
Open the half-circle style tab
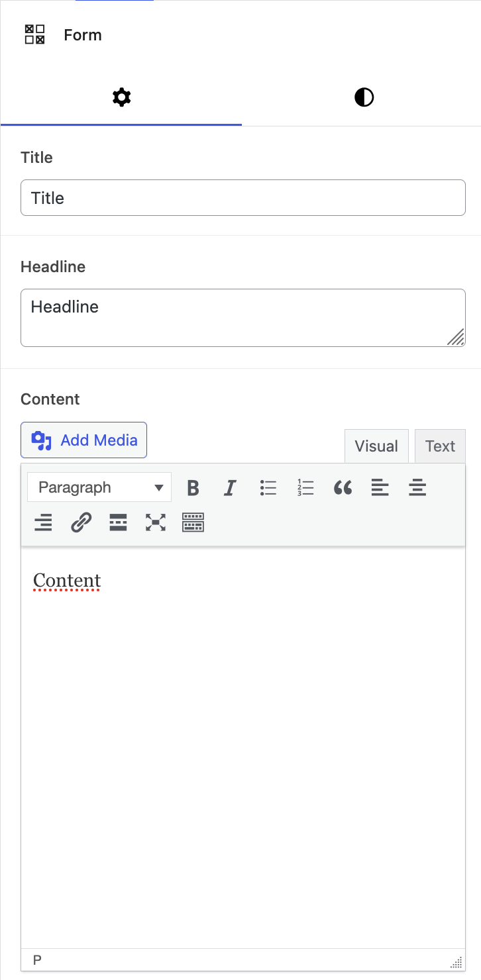[364, 98]
